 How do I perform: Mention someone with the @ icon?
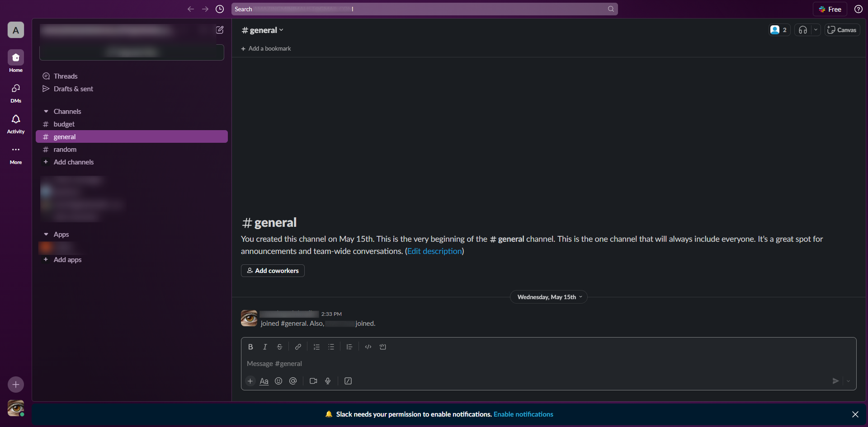point(293,381)
